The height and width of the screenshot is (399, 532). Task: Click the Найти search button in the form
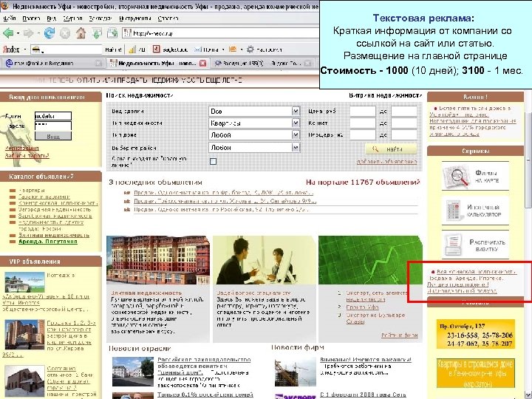coord(391,149)
